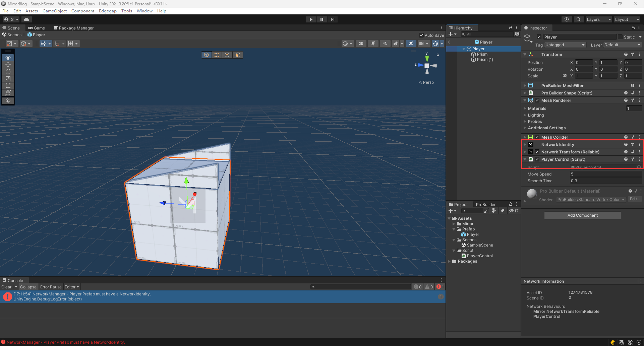This screenshot has width=644, height=346.
Task: Open the Layout dropdown
Action: pyautogui.click(x=627, y=19)
